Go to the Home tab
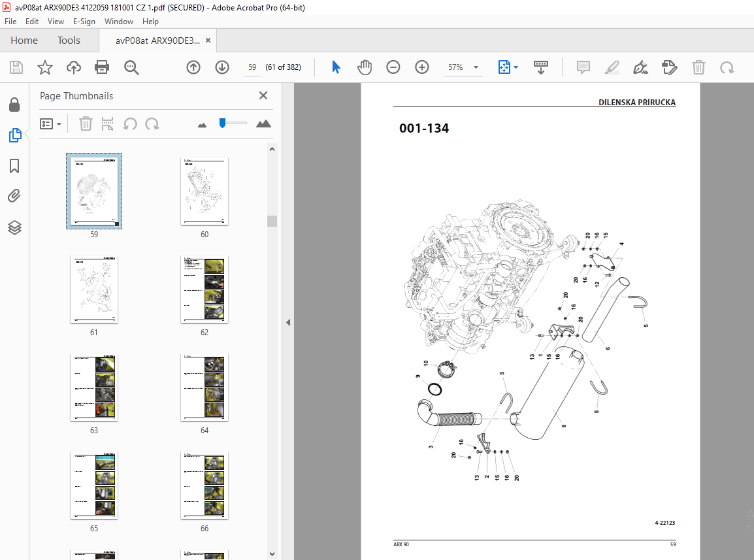This screenshot has height=560, width=754. pos(24,41)
